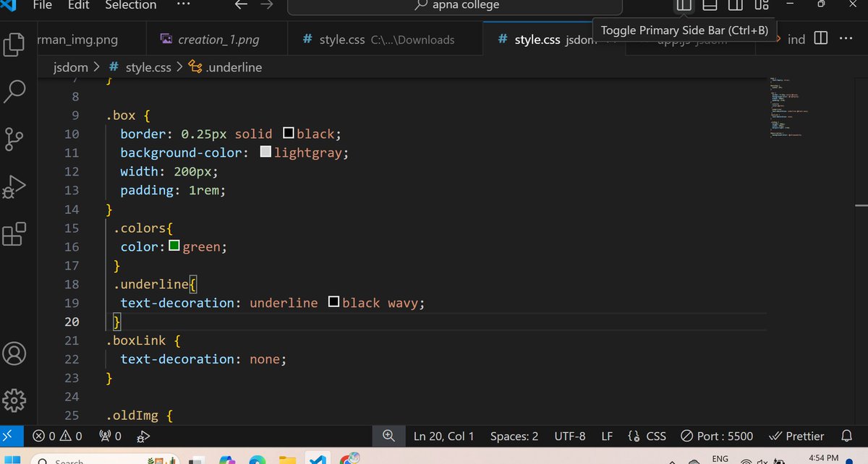868x464 pixels.
Task: Open the editor More Actions ellipsis menu
Action: (846, 39)
